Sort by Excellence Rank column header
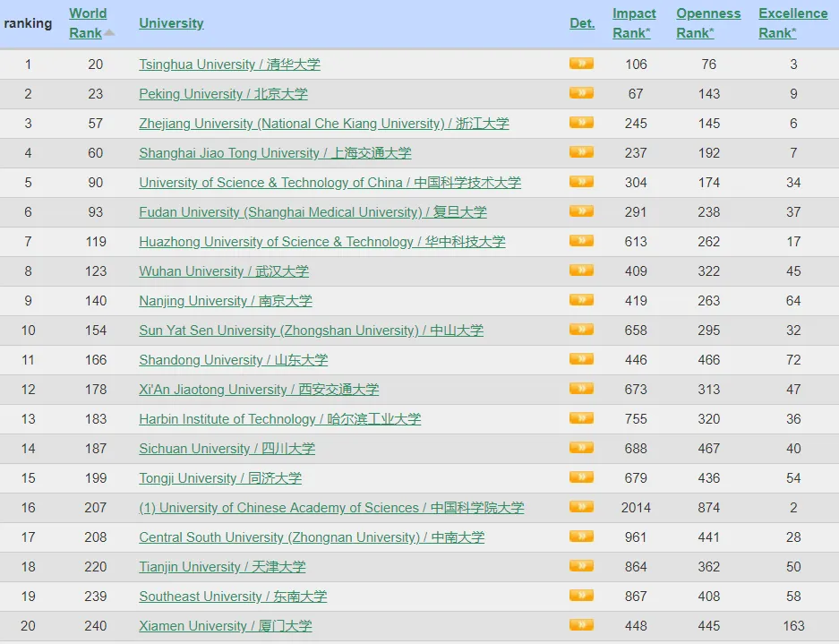The width and height of the screenshot is (839, 644). click(793, 23)
